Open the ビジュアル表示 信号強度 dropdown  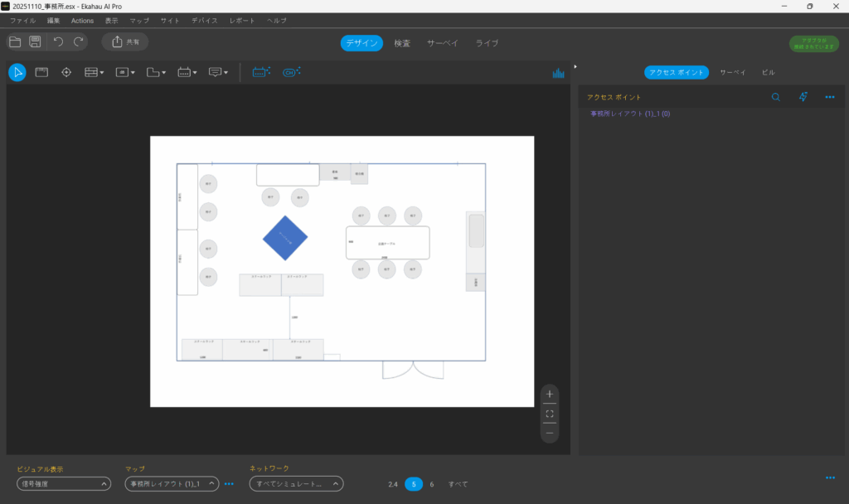64,484
